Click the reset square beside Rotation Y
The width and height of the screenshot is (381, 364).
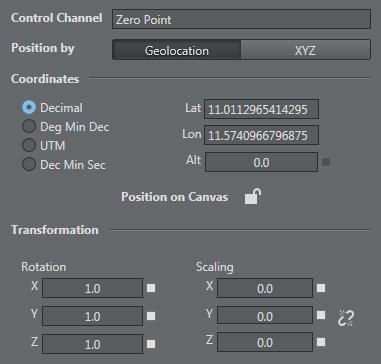point(151,316)
